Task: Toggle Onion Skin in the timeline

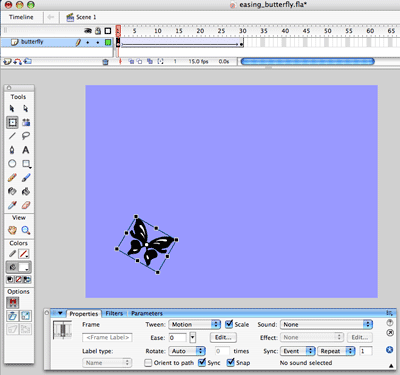Action: (131, 62)
